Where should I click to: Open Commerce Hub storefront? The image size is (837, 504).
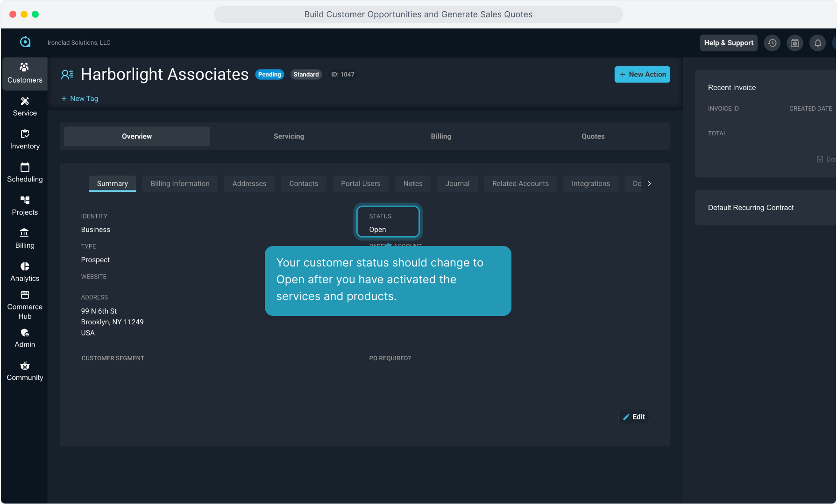coord(25,305)
